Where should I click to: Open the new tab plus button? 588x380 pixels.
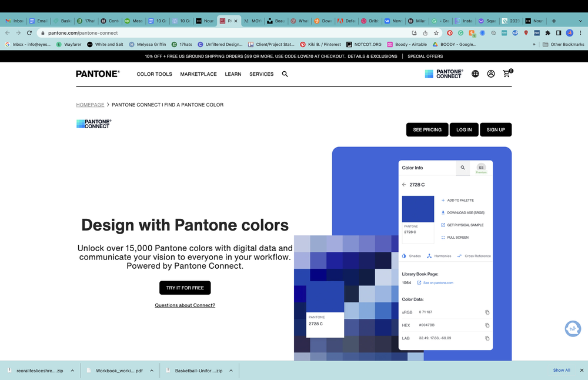pos(554,21)
